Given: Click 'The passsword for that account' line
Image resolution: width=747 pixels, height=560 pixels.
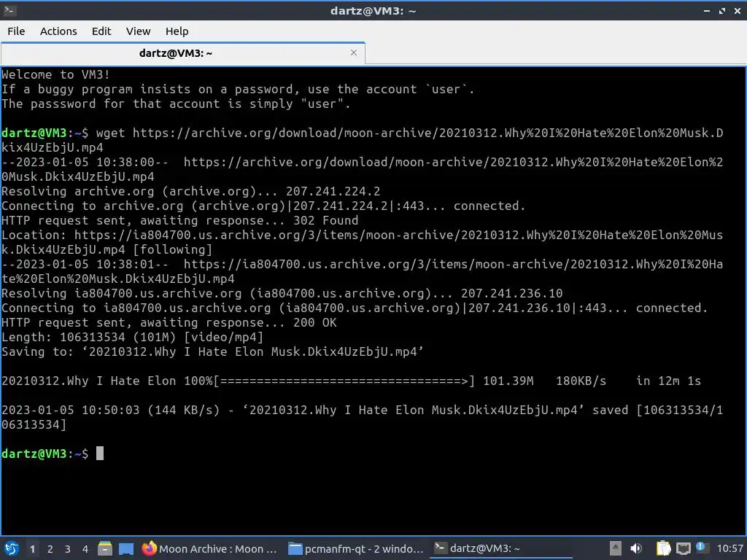Looking at the screenshot, I should (x=176, y=104).
